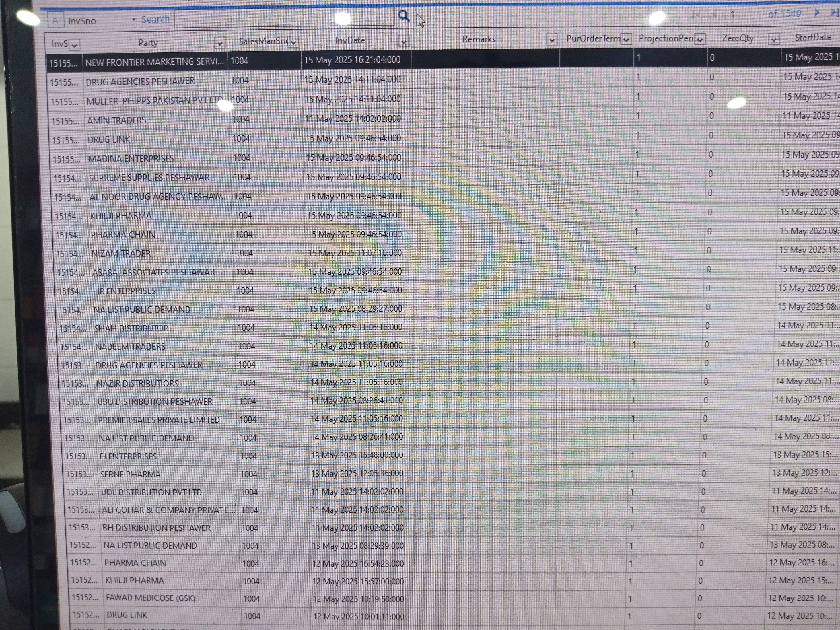This screenshot has width=840, height=630.
Task: Open Party column filter dropdown
Action: [x=219, y=43]
